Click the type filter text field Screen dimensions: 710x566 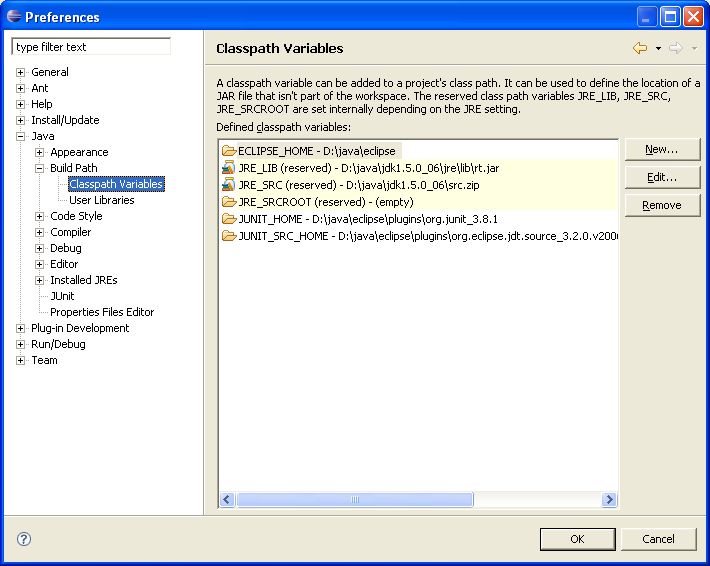[x=91, y=47]
